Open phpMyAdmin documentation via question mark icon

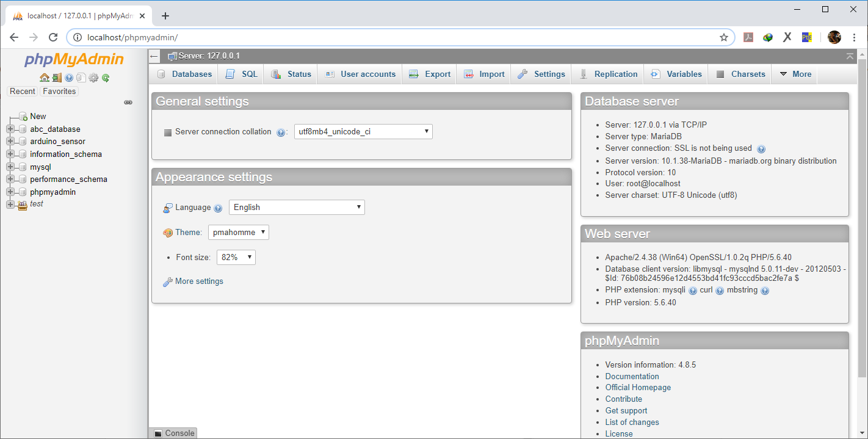[x=68, y=78]
